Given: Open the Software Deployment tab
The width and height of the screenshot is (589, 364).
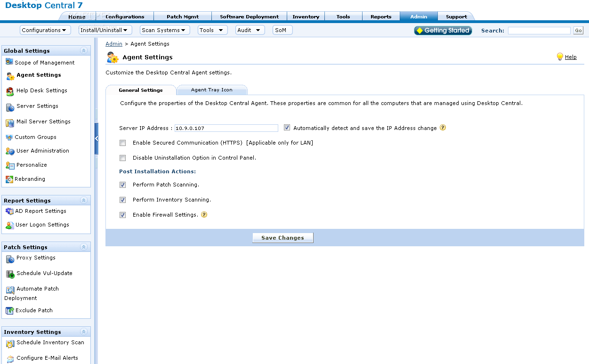Looking at the screenshot, I should tap(249, 16).
